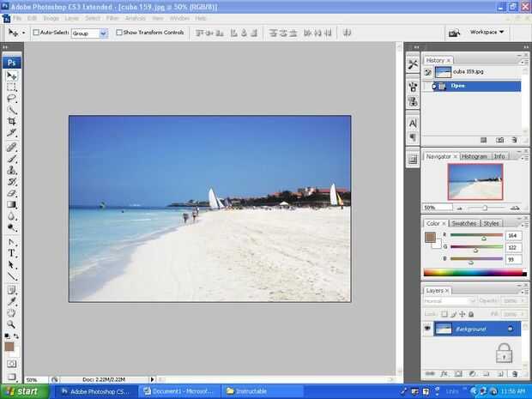Change the screen mode

[x=11, y=377]
